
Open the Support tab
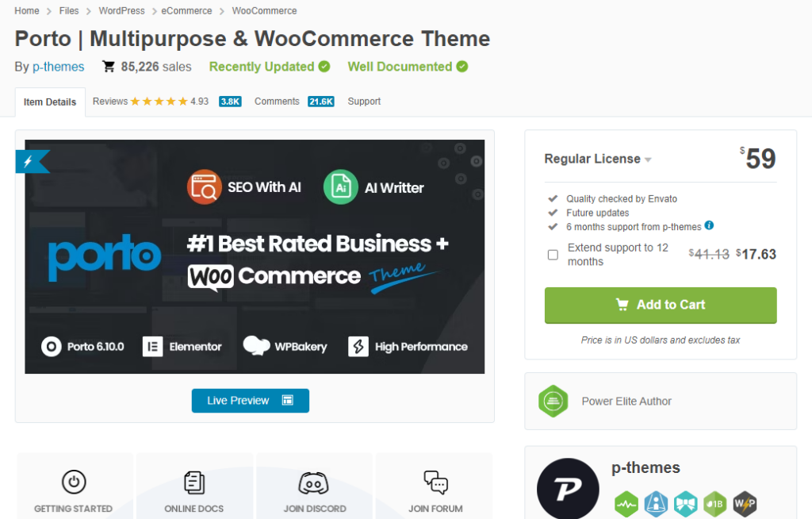(364, 101)
